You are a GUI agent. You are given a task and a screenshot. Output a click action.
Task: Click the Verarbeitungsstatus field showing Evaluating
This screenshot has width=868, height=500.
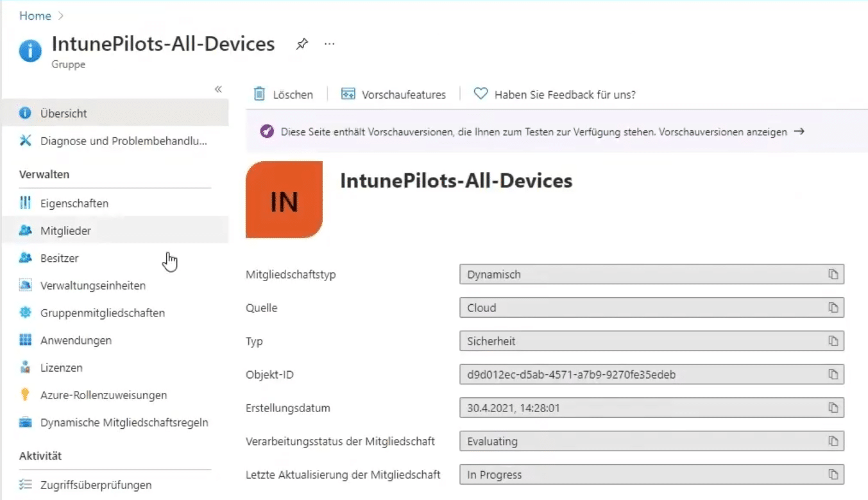click(652, 442)
